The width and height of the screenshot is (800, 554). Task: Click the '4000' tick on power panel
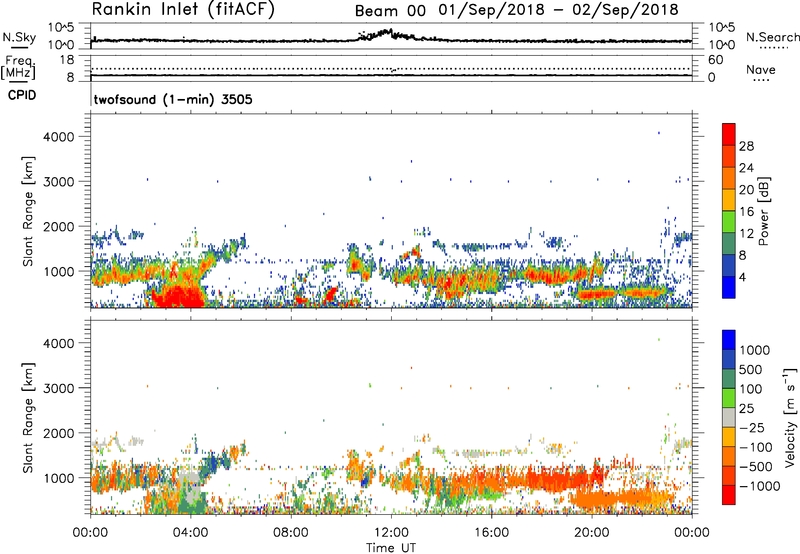tap(59, 137)
